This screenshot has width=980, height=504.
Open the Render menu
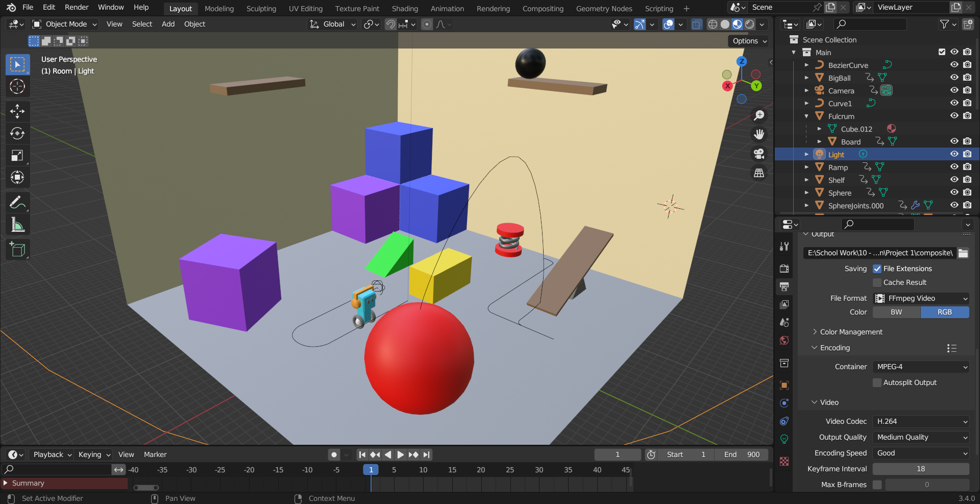click(77, 7)
